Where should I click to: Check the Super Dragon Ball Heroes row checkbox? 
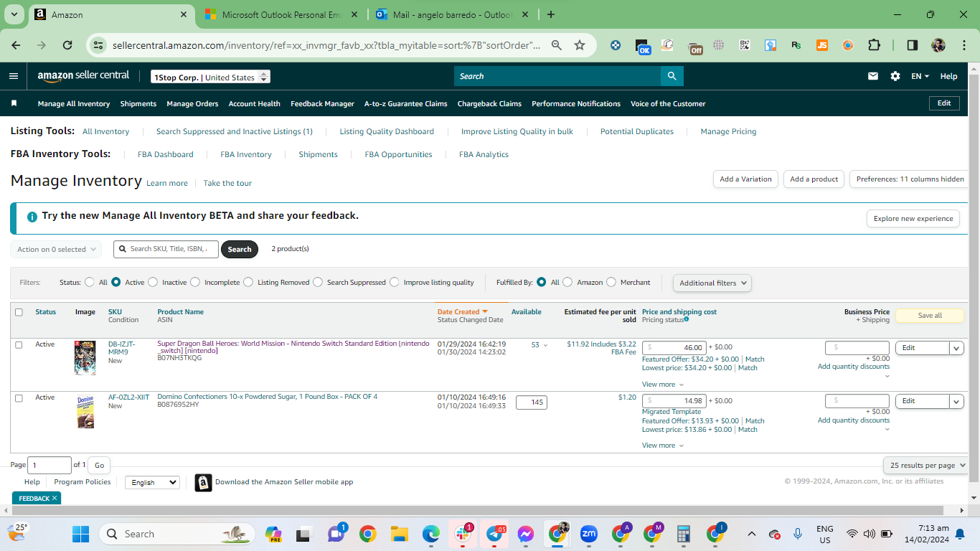point(19,345)
